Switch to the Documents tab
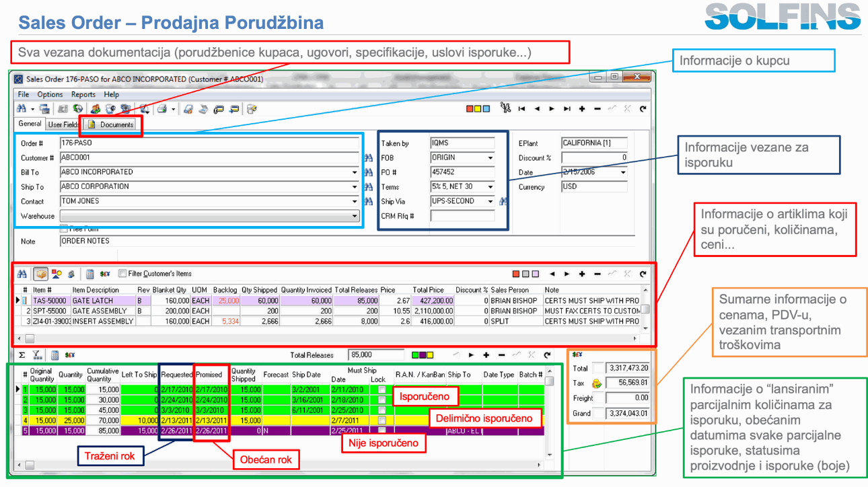 [112, 124]
